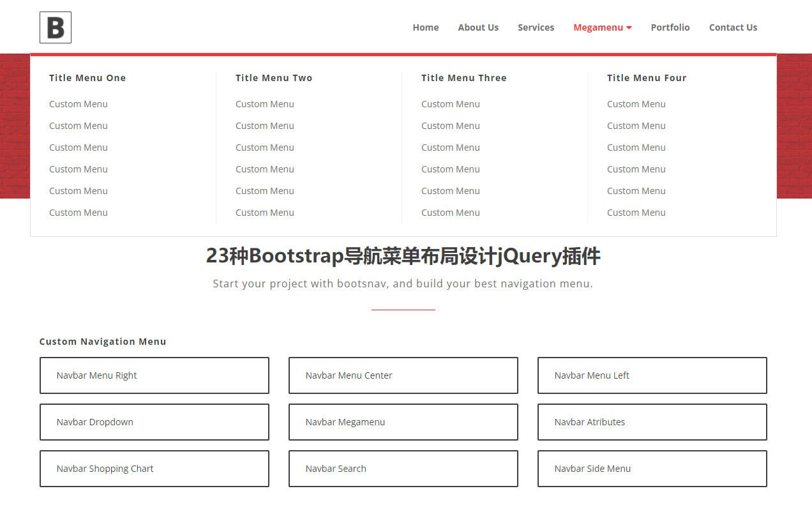The height and width of the screenshot is (514, 812).
Task: Click the B logo icon
Action: pos(56,27)
